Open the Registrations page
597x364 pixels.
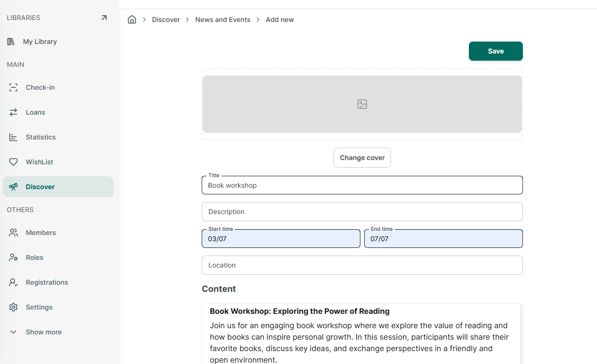[x=58, y=282]
